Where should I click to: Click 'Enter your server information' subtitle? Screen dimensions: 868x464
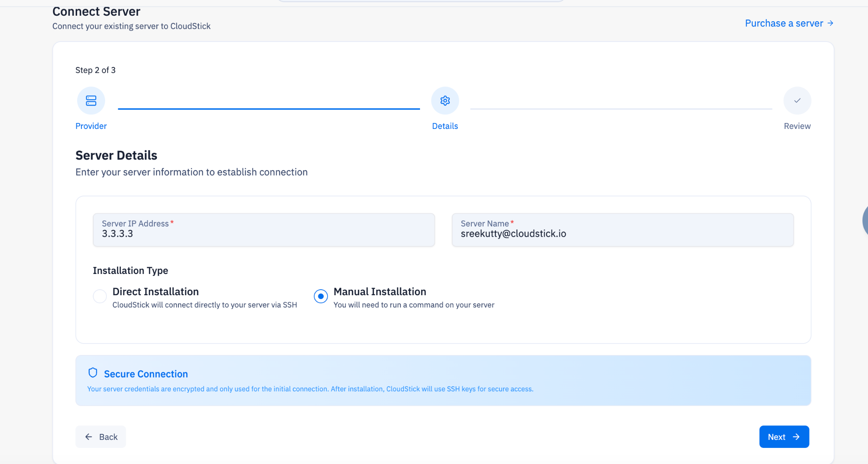pos(192,172)
